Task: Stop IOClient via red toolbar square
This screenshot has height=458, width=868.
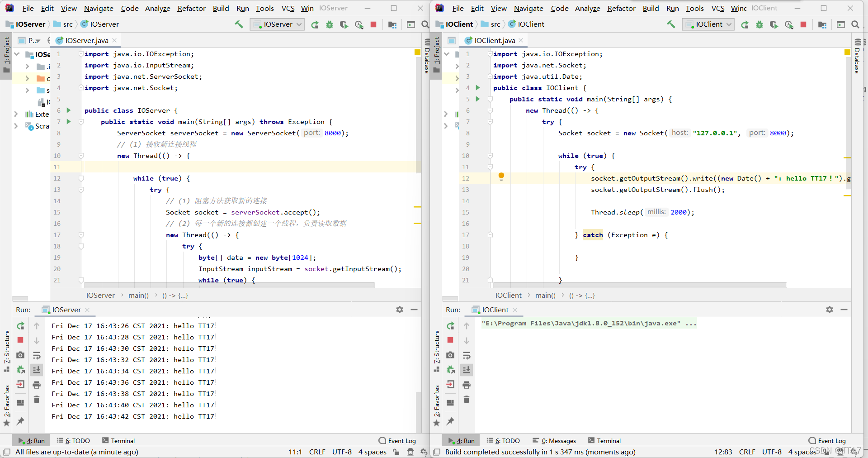Action: pos(803,24)
